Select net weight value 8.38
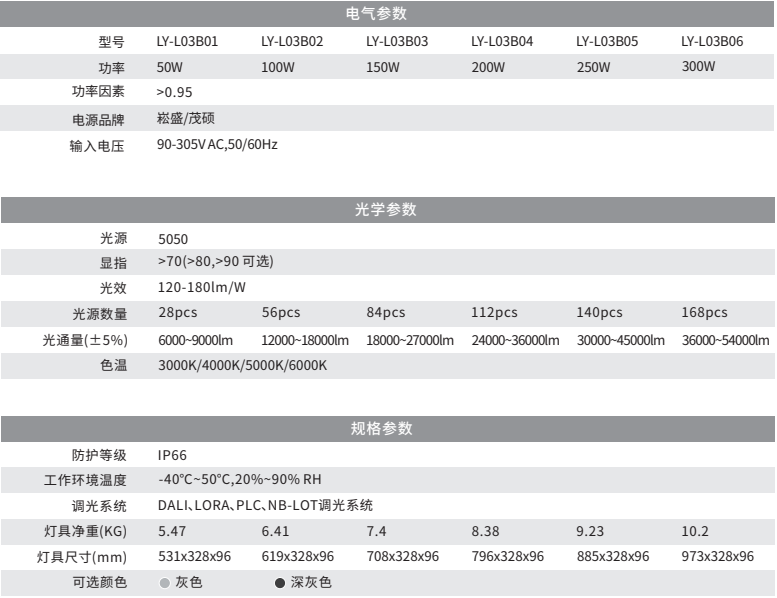Viewport: 777px width, 598px height. pyautogui.click(x=485, y=531)
